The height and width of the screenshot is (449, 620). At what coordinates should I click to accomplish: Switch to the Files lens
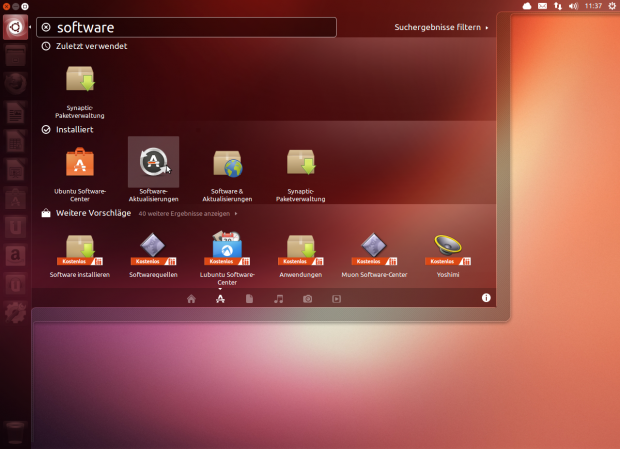[x=250, y=299]
